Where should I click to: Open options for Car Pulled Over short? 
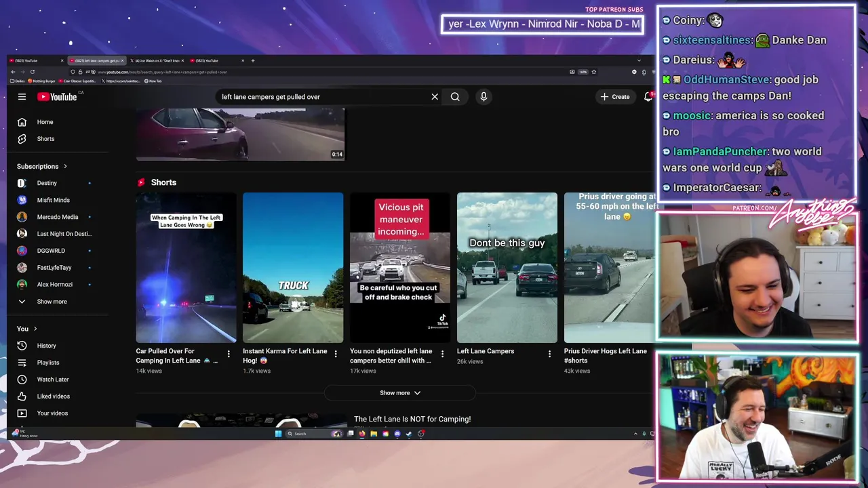pyautogui.click(x=229, y=354)
